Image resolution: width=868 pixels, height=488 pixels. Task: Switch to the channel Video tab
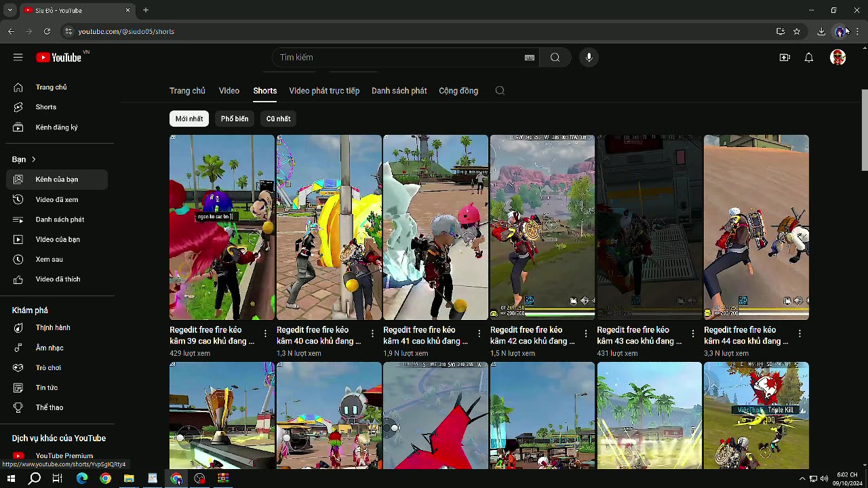(x=229, y=91)
